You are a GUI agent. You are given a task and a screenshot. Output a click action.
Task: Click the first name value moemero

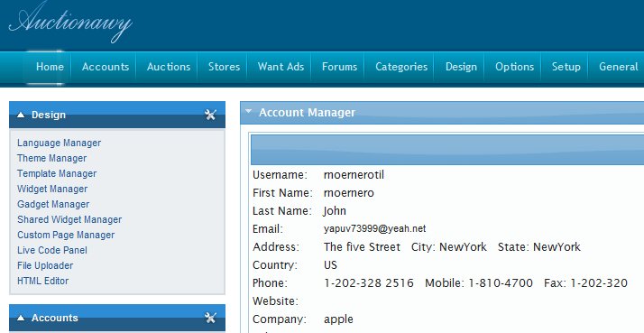click(x=349, y=193)
